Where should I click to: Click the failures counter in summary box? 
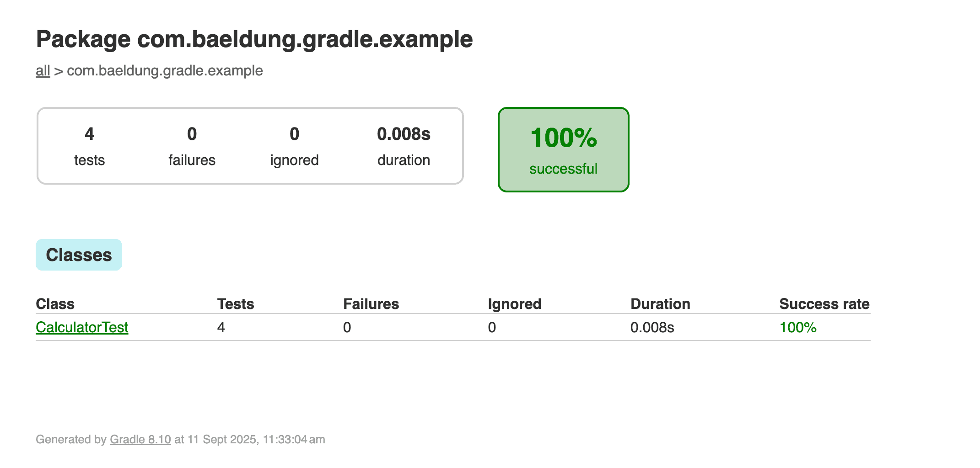(192, 134)
